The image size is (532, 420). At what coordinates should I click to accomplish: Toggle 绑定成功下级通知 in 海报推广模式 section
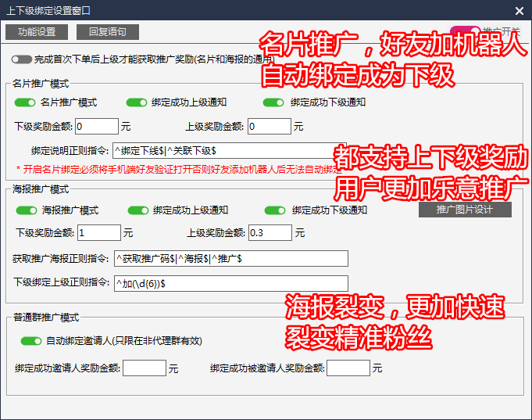click(275, 210)
